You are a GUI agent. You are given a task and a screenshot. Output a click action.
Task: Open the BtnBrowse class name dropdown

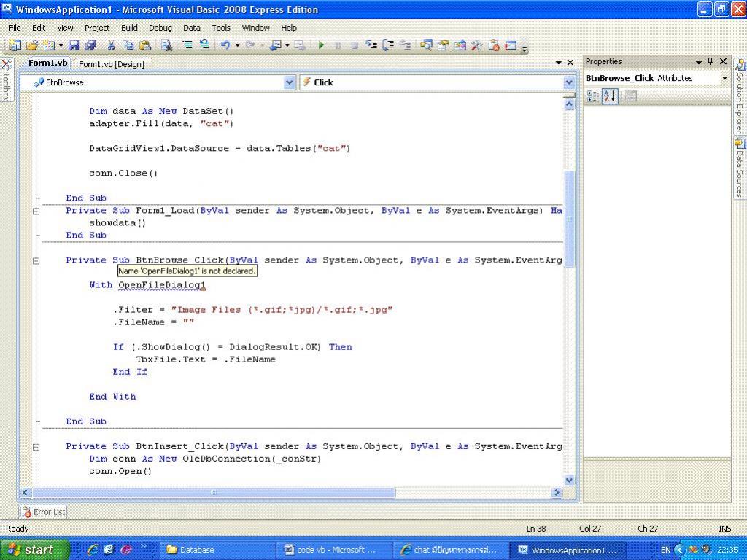click(x=290, y=82)
